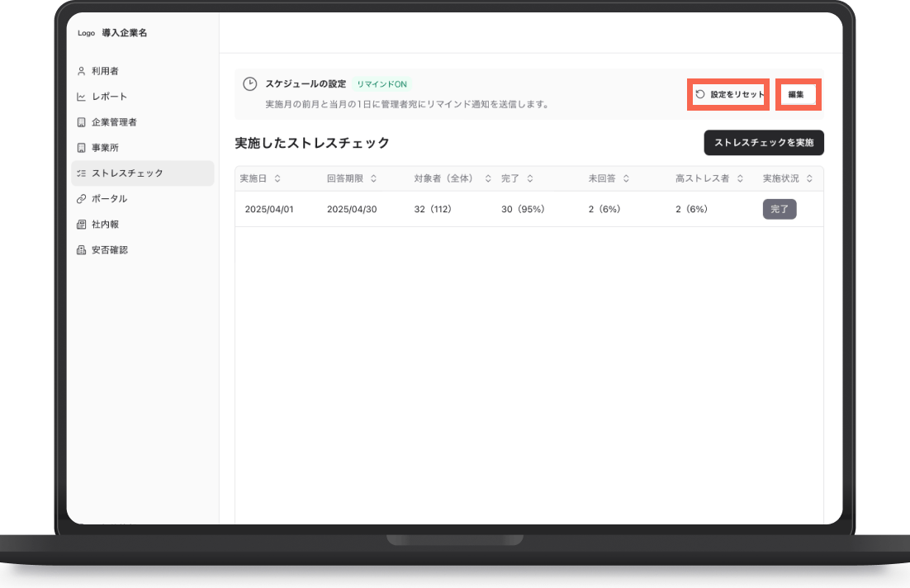Click the レポート chart icon
The image size is (910, 588).
click(x=81, y=97)
